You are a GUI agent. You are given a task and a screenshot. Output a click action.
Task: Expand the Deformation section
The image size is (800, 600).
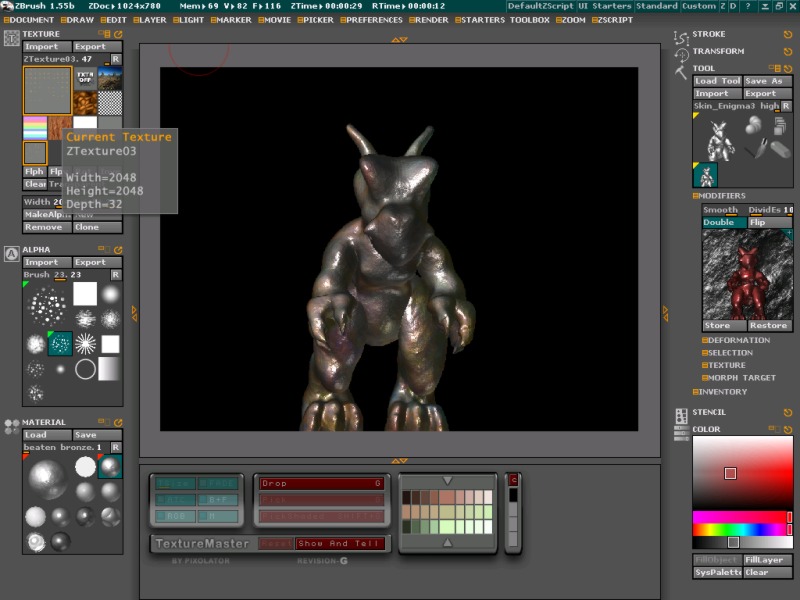click(x=738, y=340)
